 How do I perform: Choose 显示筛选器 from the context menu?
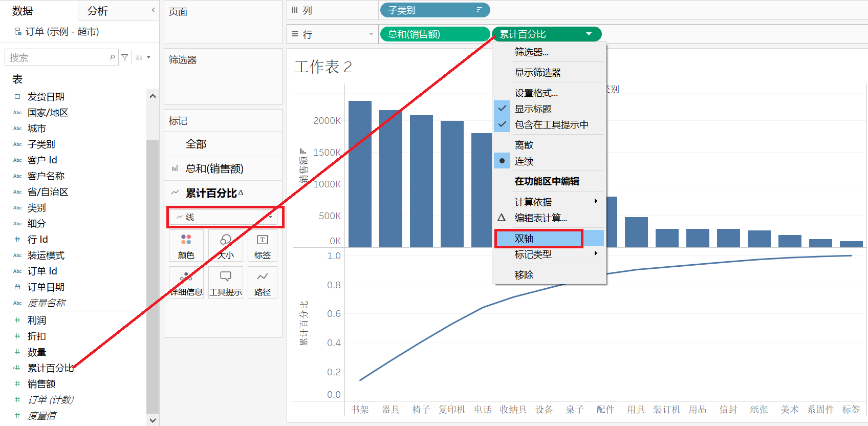click(549, 72)
